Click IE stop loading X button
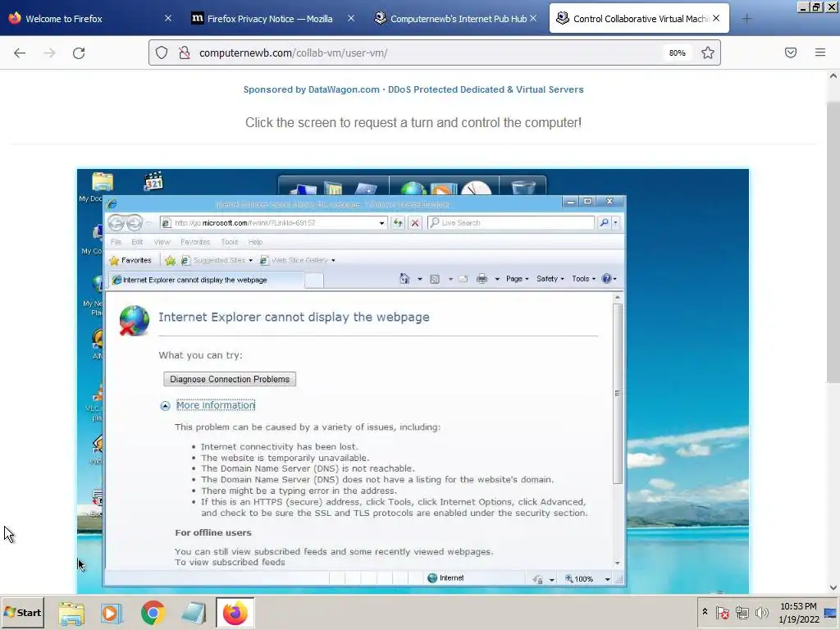 pos(414,223)
